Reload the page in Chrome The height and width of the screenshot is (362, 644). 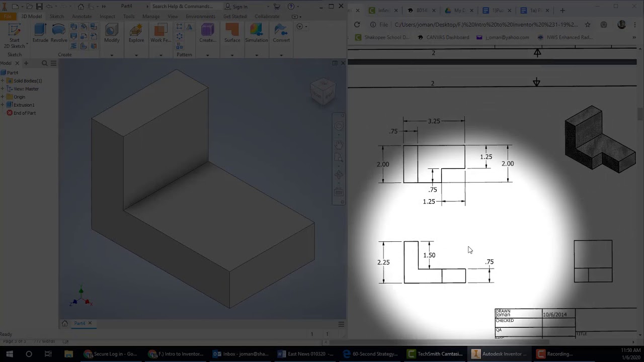point(357,25)
